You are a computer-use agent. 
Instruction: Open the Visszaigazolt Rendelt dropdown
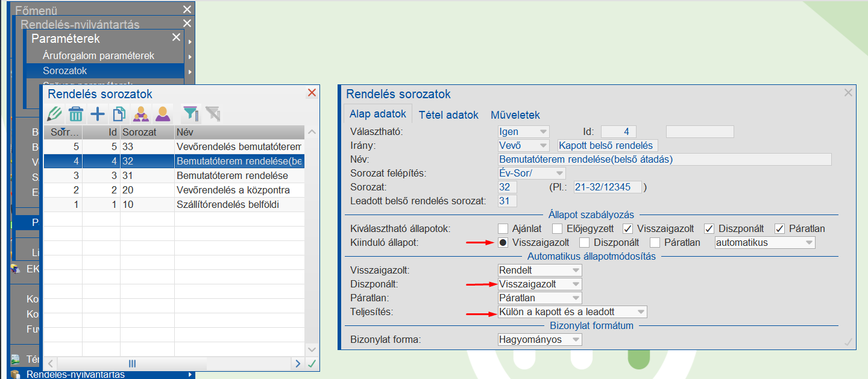539,270
